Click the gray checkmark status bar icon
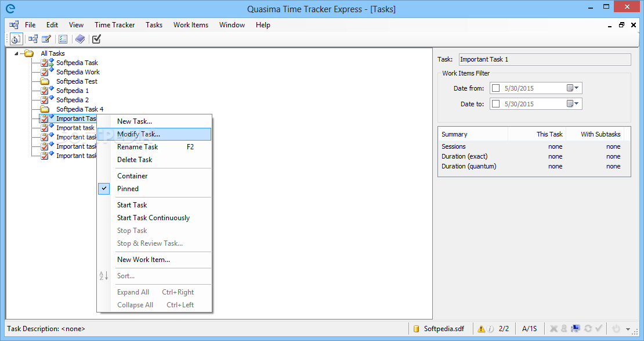The width and height of the screenshot is (644, 341). 599,328
